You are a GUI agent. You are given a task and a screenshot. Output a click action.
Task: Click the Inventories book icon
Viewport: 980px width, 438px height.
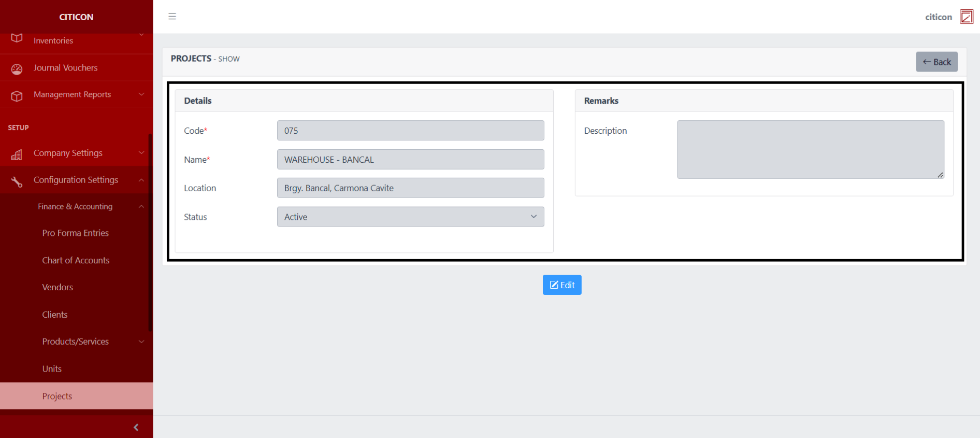point(17,38)
